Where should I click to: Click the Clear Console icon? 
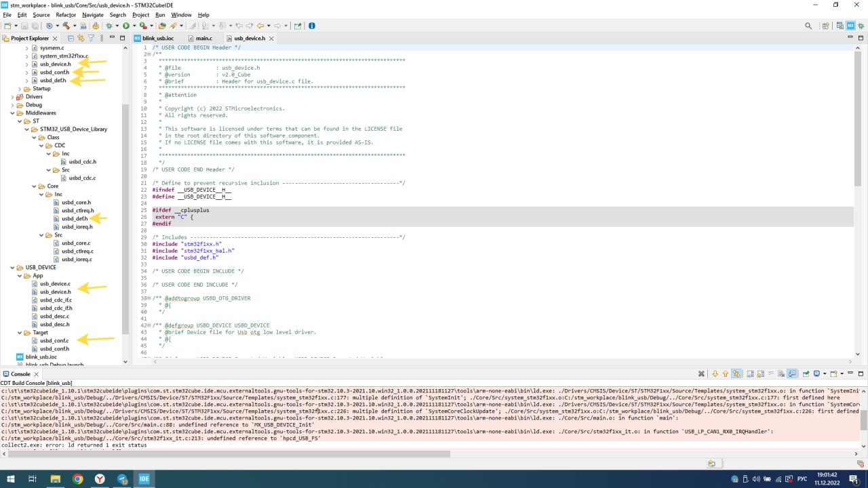click(x=781, y=373)
